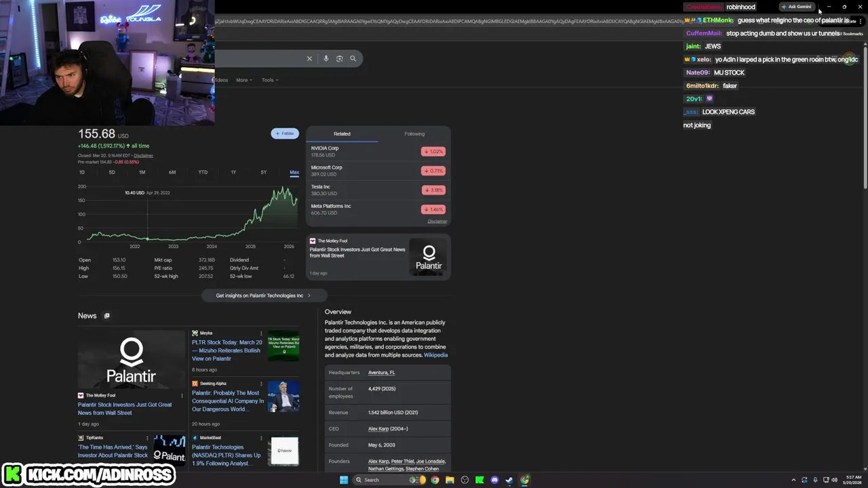The image size is (868, 488).
Task: Open options for Motley Fool news card
Action: click(x=182, y=395)
